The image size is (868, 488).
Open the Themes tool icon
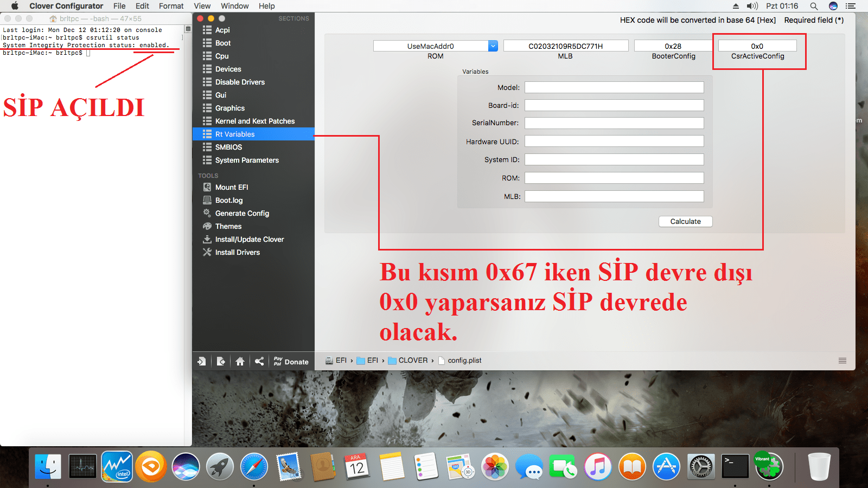point(207,226)
